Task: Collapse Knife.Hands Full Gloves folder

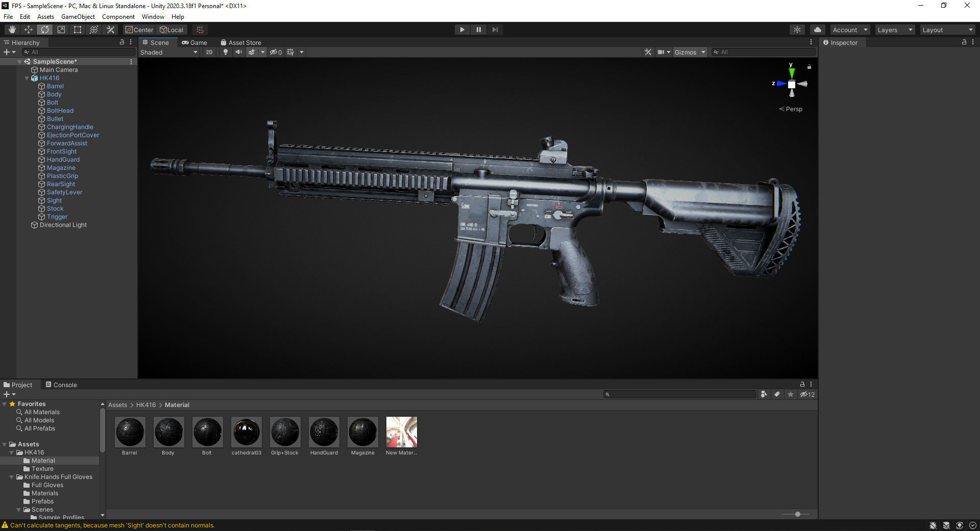Action: (12, 477)
